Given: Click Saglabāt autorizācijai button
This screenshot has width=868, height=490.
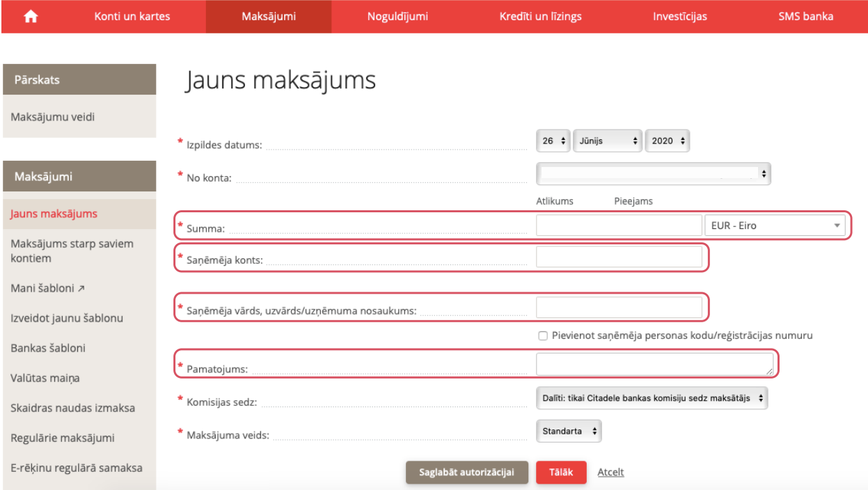Looking at the screenshot, I should (466, 472).
